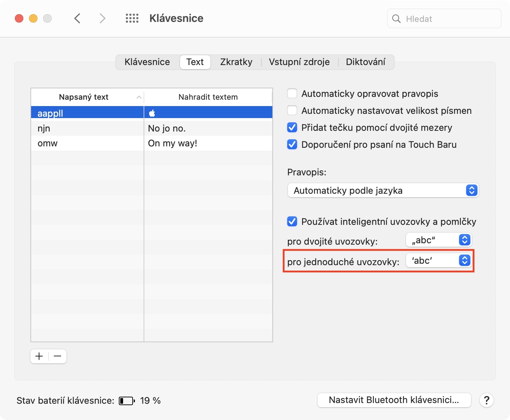The height and width of the screenshot is (420, 510).
Task: Remove selected replacement with minus button
Action: point(58,356)
